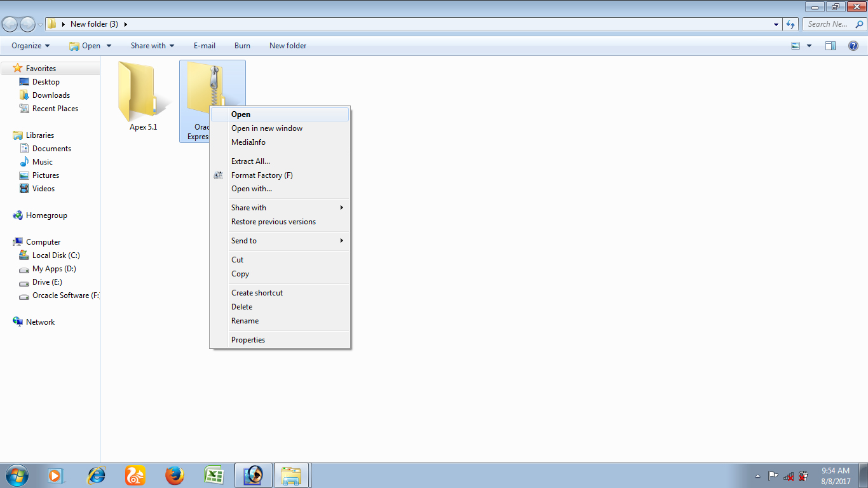The width and height of the screenshot is (868, 488).
Task: Select the Downloads favorite
Action: (51, 95)
